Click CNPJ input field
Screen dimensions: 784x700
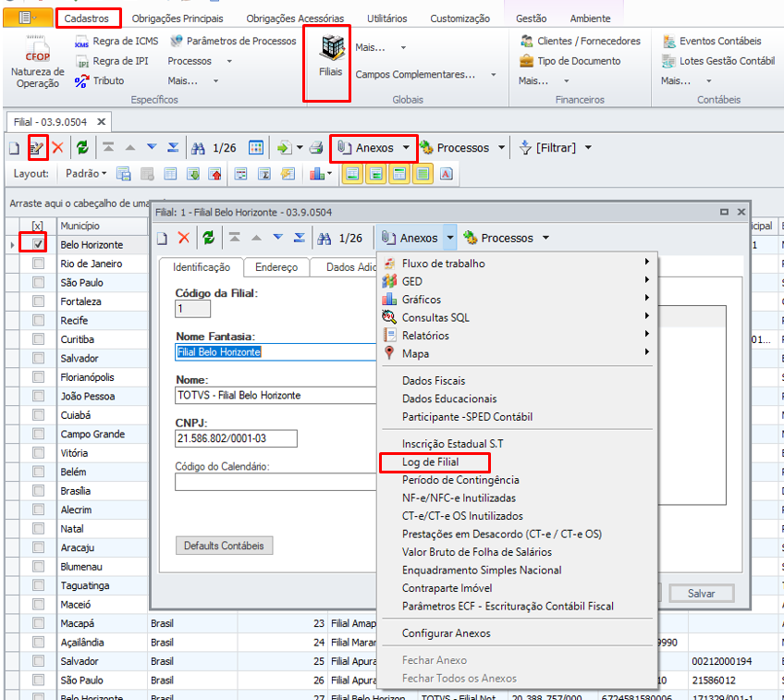click(x=236, y=438)
